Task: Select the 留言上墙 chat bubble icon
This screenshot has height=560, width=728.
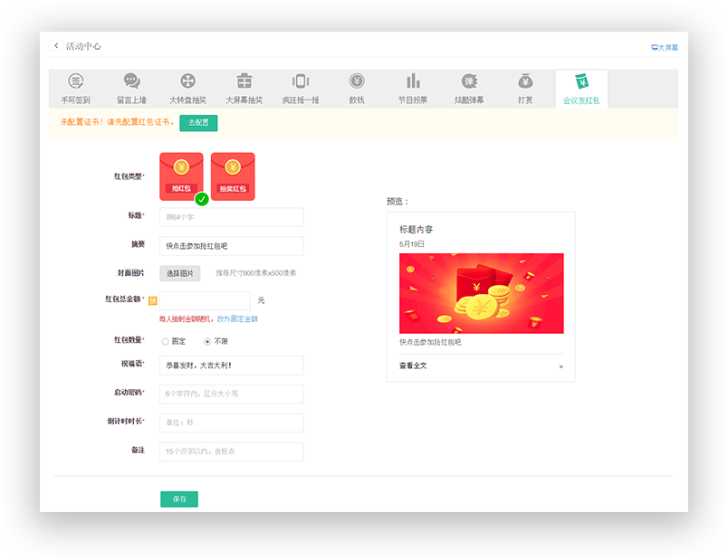Action: click(x=132, y=81)
